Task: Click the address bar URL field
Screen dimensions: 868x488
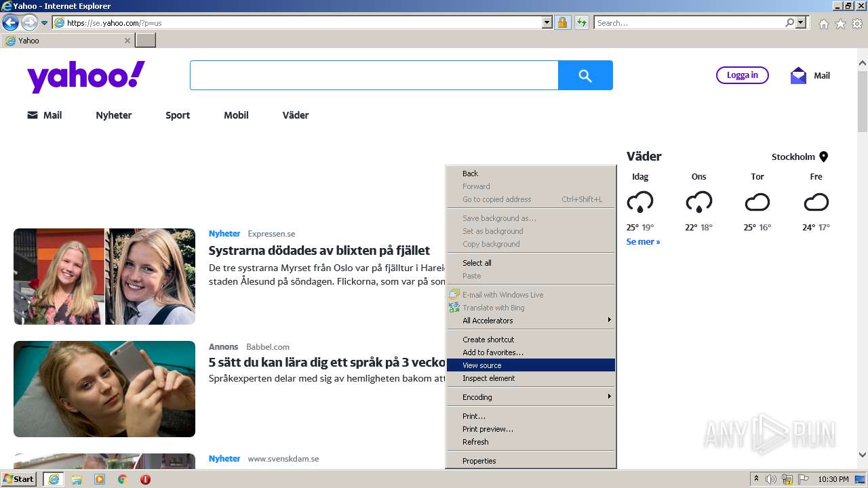Action: (297, 22)
